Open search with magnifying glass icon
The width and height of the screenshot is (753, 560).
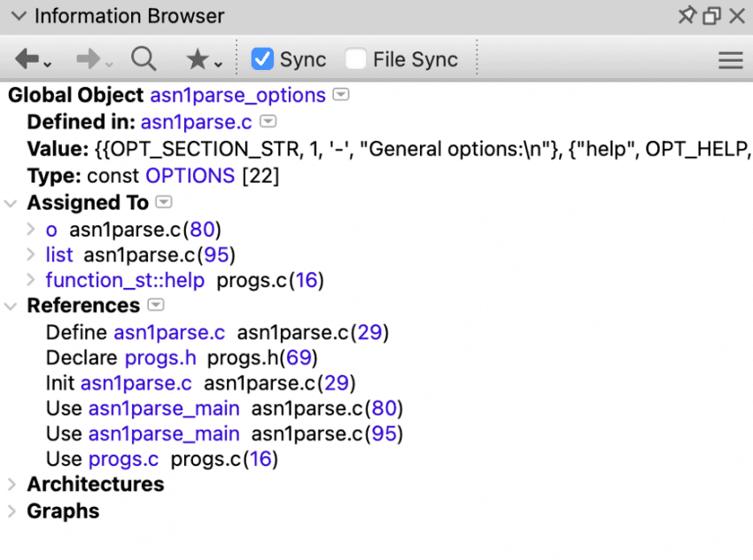pos(144,59)
